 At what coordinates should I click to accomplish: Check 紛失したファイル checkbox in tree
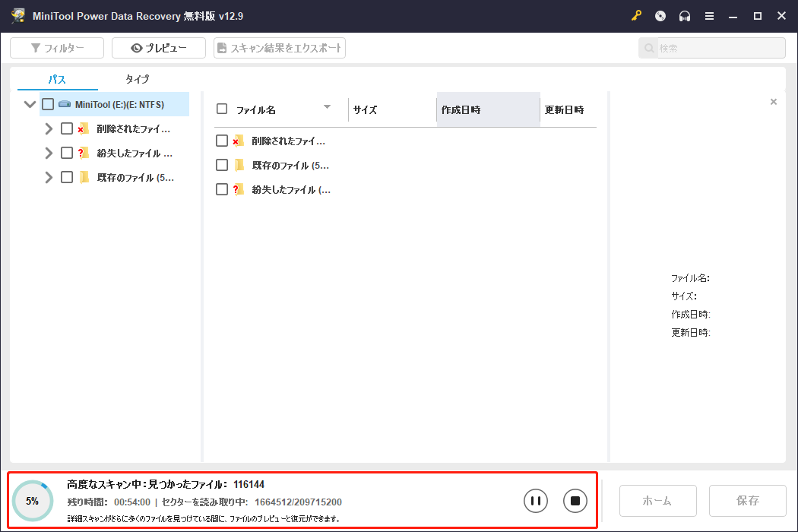pyautogui.click(x=67, y=153)
